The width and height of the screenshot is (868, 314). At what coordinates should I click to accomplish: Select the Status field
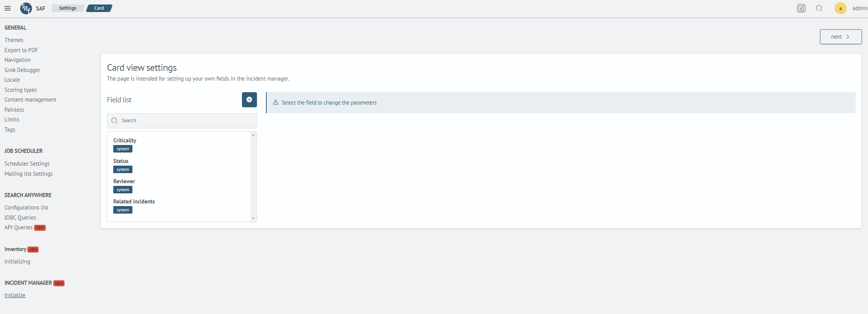121,161
